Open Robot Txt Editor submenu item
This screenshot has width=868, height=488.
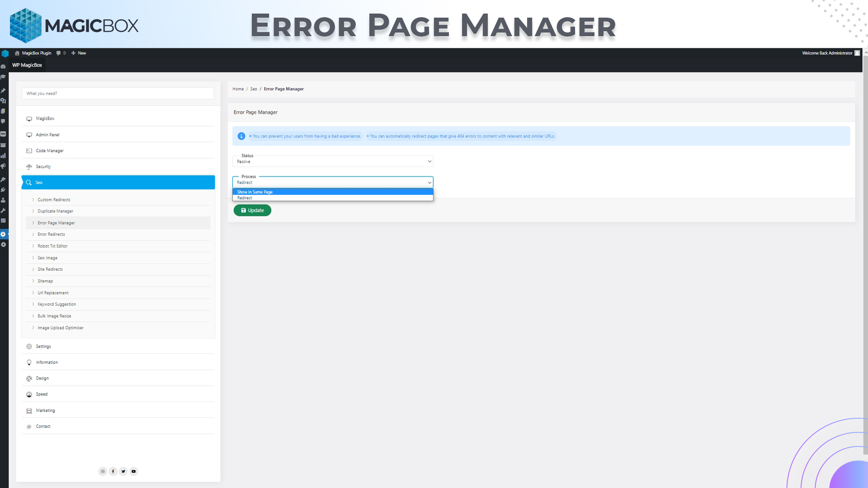pos(118,246)
